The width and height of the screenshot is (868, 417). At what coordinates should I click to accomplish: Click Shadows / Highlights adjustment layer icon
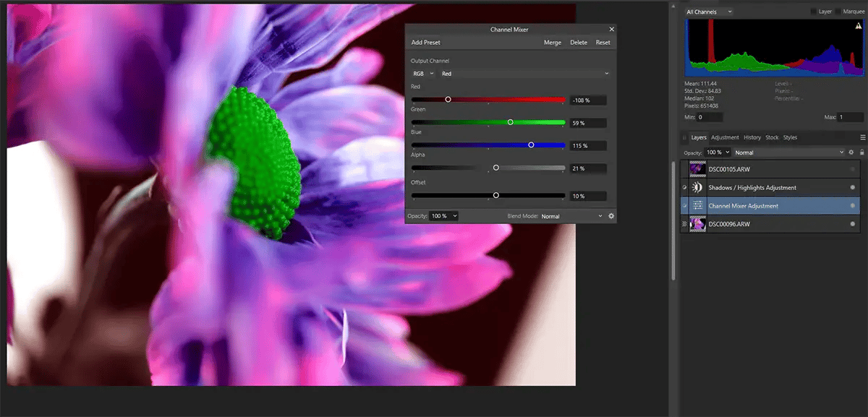(x=698, y=187)
